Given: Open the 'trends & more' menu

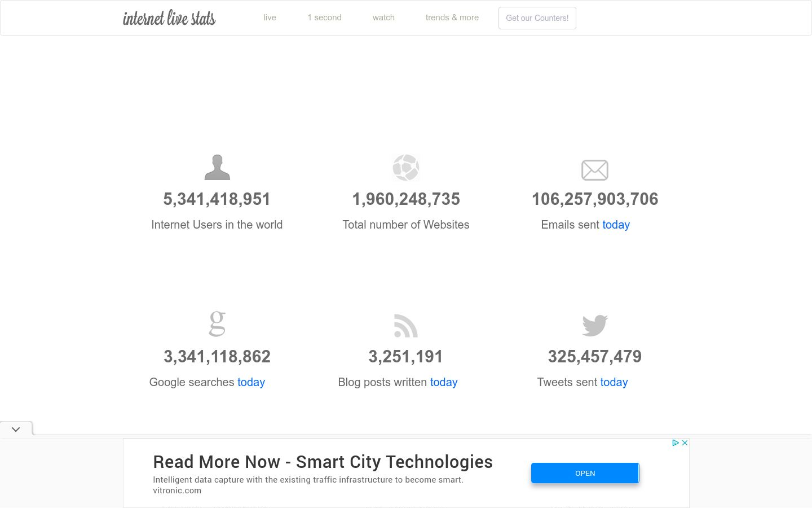Looking at the screenshot, I should (x=452, y=17).
